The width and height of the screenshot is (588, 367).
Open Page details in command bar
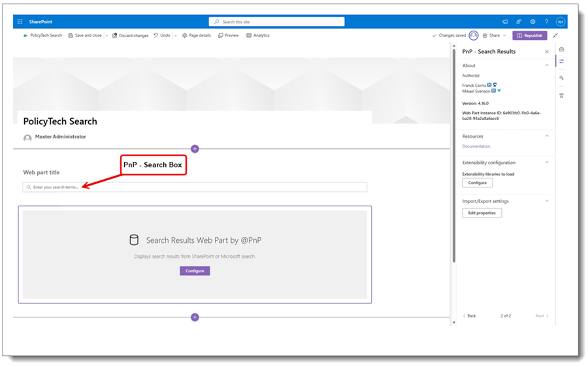tap(197, 35)
